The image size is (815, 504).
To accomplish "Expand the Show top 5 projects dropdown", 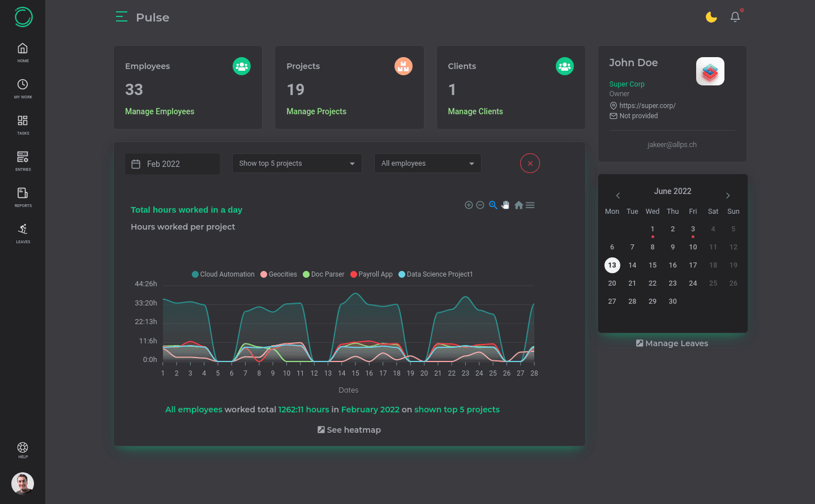I will pyautogui.click(x=297, y=163).
